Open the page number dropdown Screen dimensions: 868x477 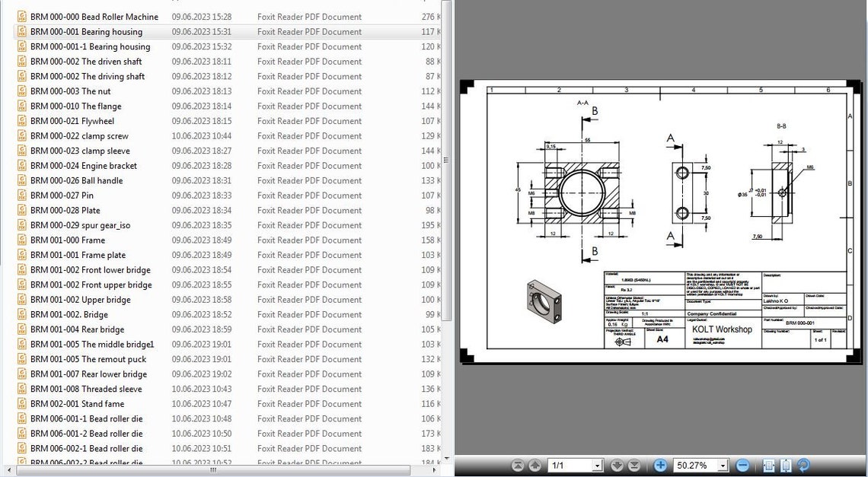click(598, 465)
